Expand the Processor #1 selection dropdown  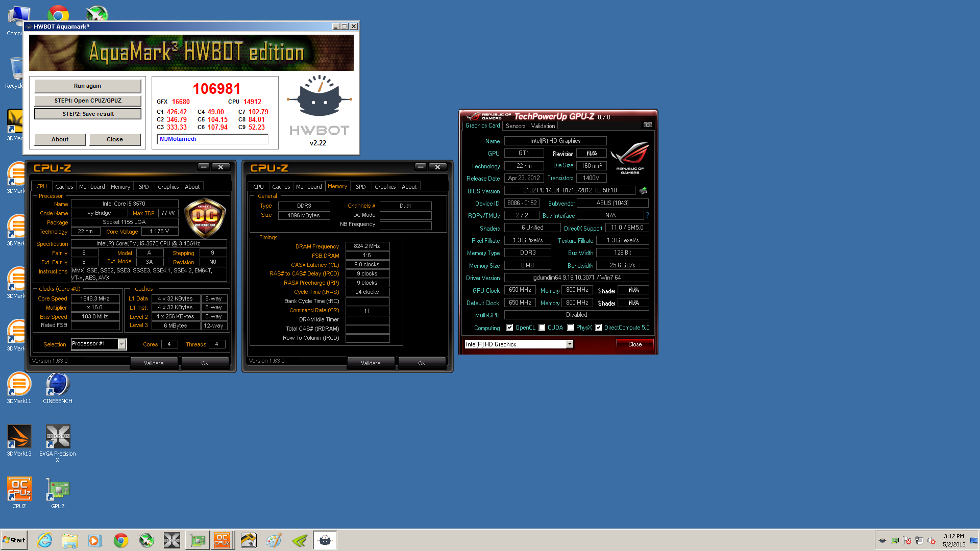point(121,344)
